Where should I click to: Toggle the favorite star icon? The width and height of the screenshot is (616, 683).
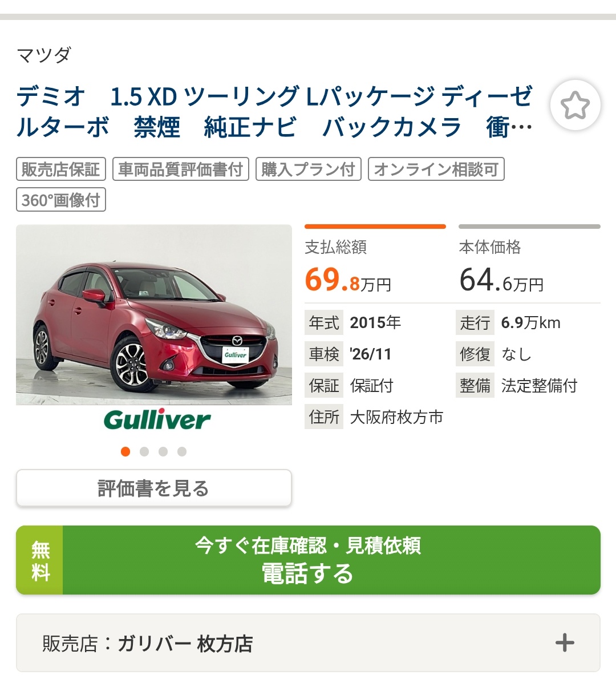click(575, 105)
